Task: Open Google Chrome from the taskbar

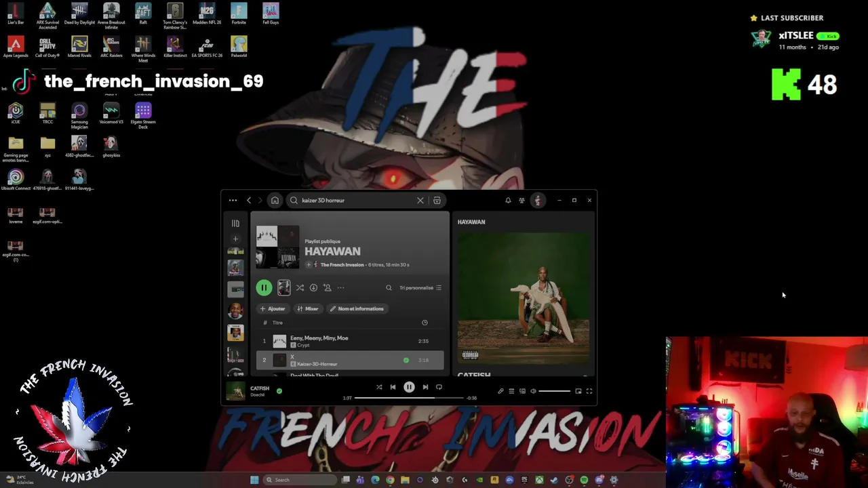Action: pyautogui.click(x=390, y=480)
